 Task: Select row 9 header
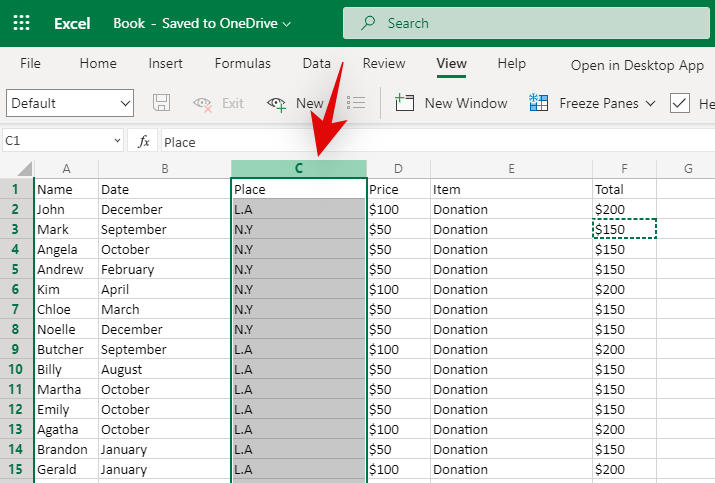coord(16,349)
